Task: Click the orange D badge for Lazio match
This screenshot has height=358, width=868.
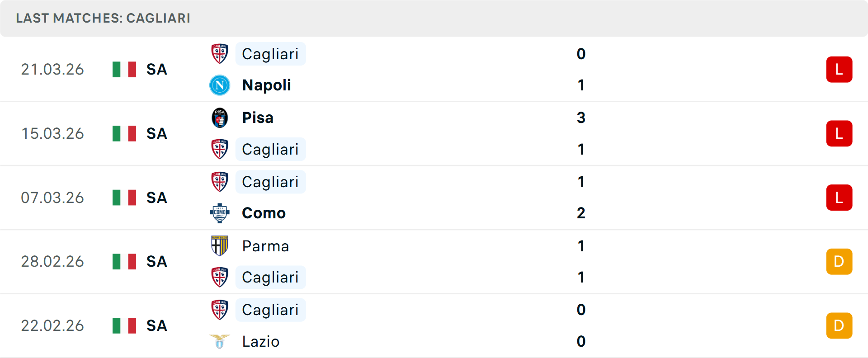Action: (x=839, y=325)
